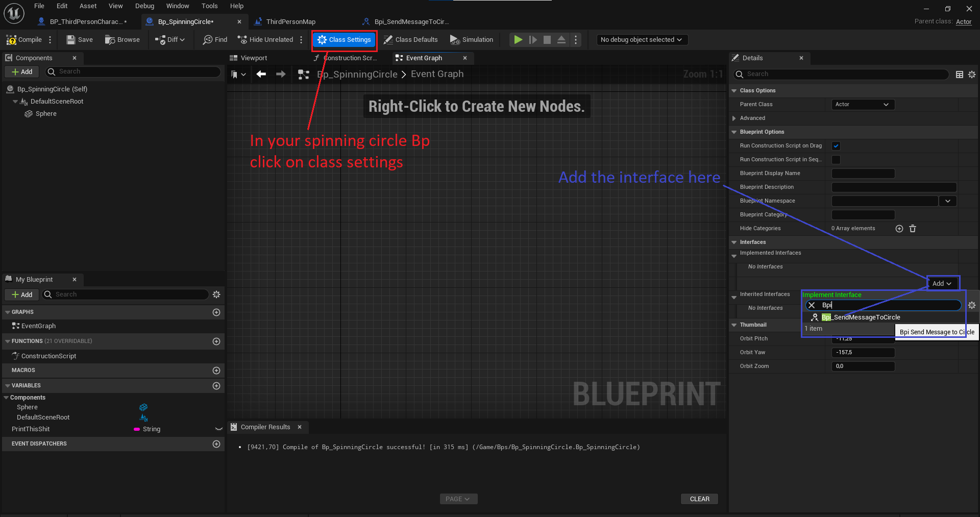Open the Find tool
980x517 pixels.
(215, 40)
